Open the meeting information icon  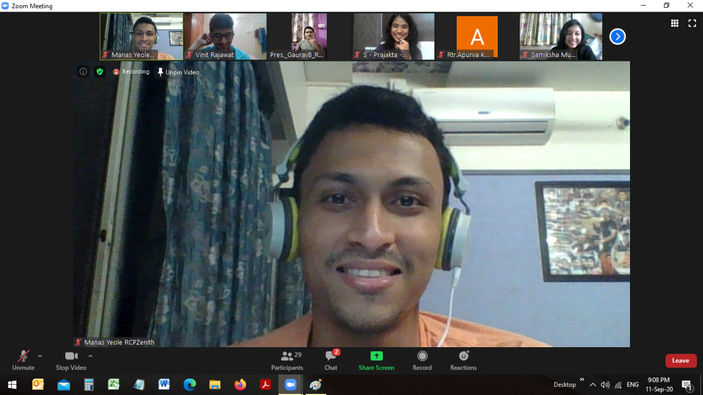click(83, 71)
